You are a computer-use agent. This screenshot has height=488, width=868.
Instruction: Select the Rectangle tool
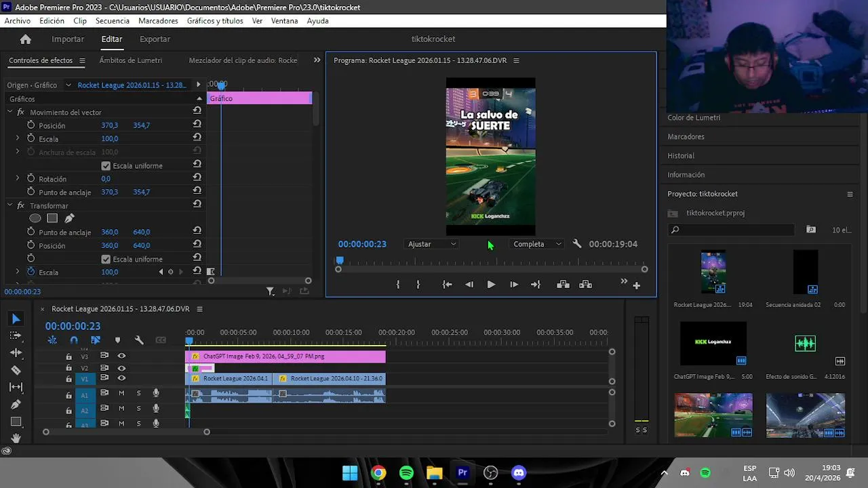pyautogui.click(x=16, y=422)
